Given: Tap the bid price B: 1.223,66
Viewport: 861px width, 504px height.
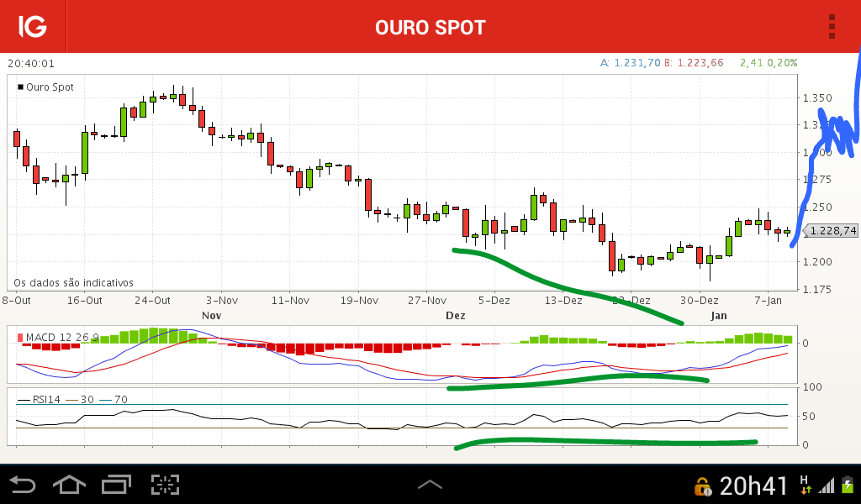Looking at the screenshot, I should click(694, 63).
